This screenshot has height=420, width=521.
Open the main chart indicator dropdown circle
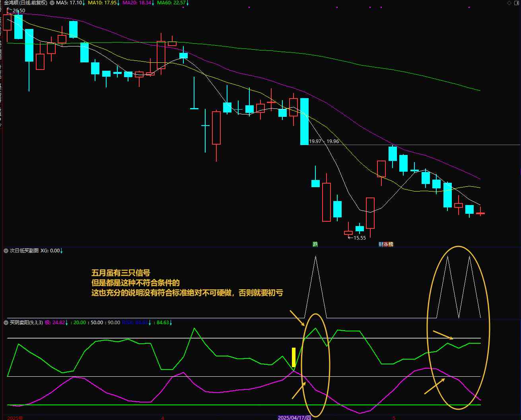point(52,3)
